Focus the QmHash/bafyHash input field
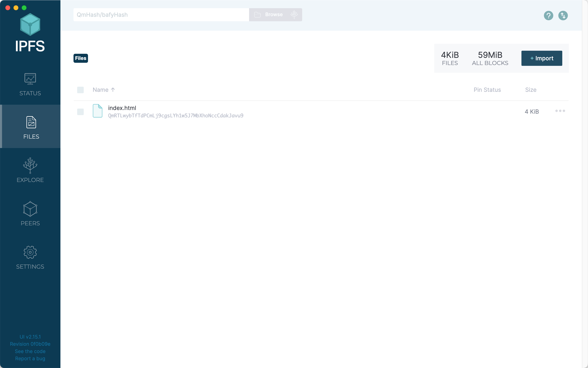 pyautogui.click(x=161, y=15)
